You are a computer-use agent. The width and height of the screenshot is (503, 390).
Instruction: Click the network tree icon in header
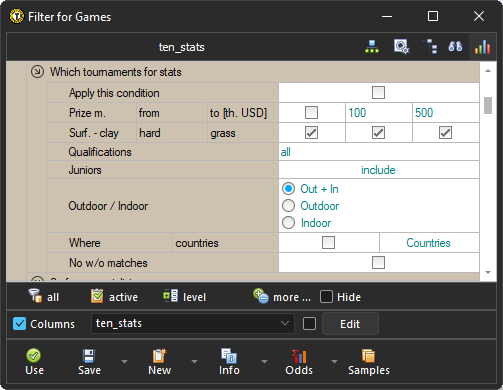(x=372, y=47)
